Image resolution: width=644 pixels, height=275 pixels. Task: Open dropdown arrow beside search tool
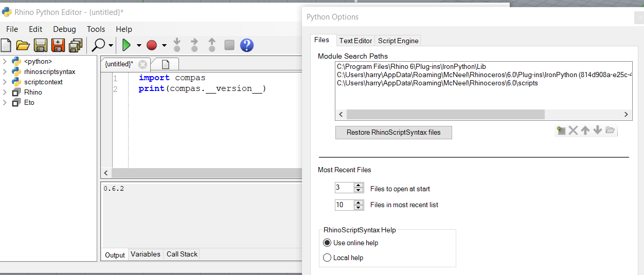pyautogui.click(x=111, y=45)
